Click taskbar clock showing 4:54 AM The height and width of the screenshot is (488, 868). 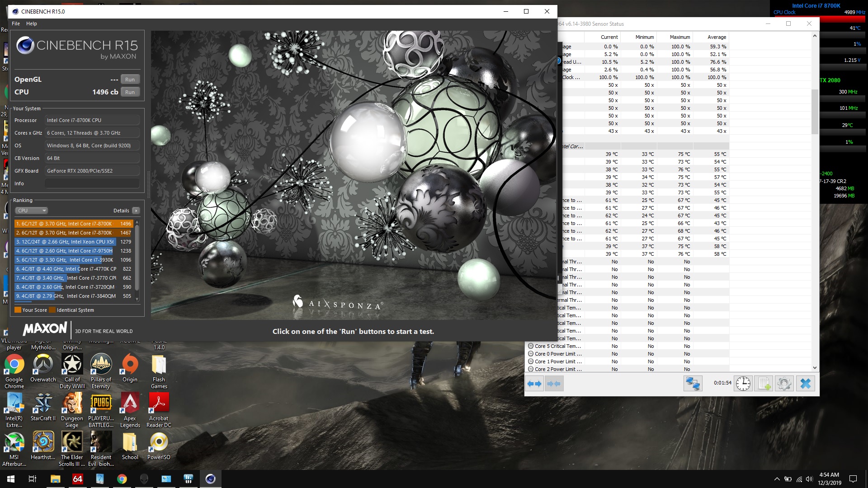pyautogui.click(x=829, y=479)
